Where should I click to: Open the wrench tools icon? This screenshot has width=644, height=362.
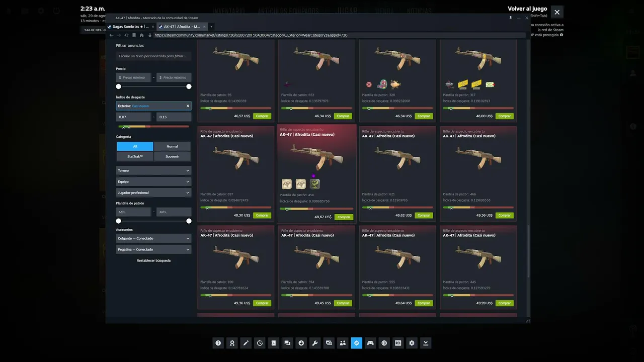[x=315, y=343]
